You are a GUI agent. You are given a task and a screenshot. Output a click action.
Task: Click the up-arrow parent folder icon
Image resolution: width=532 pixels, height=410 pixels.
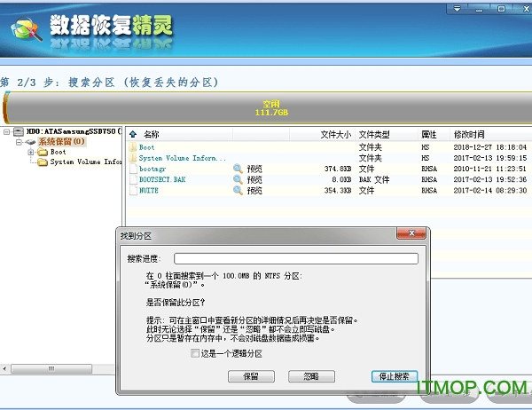[x=133, y=134]
